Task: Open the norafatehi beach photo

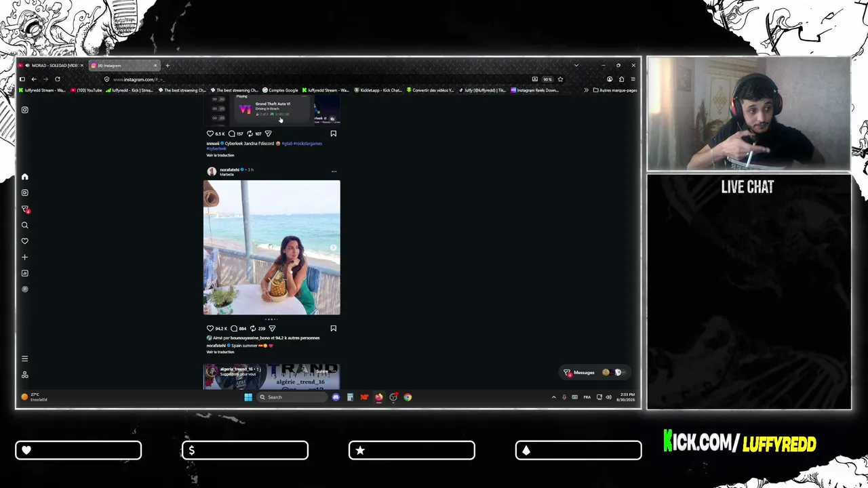Action: click(272, 247)
